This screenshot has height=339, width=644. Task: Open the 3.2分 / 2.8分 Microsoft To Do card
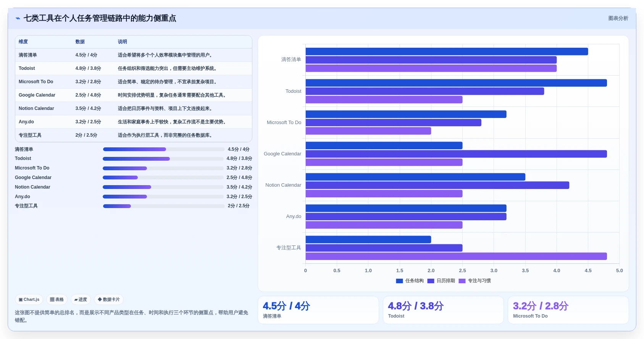click(568, 310)
